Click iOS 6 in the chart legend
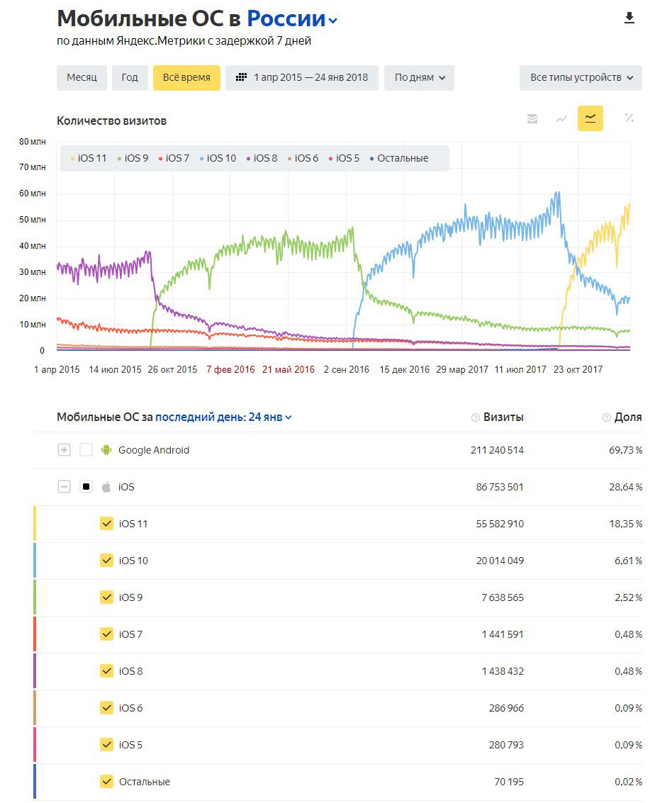The height and width of the screenshot is (803, 672). pos(303,158)
